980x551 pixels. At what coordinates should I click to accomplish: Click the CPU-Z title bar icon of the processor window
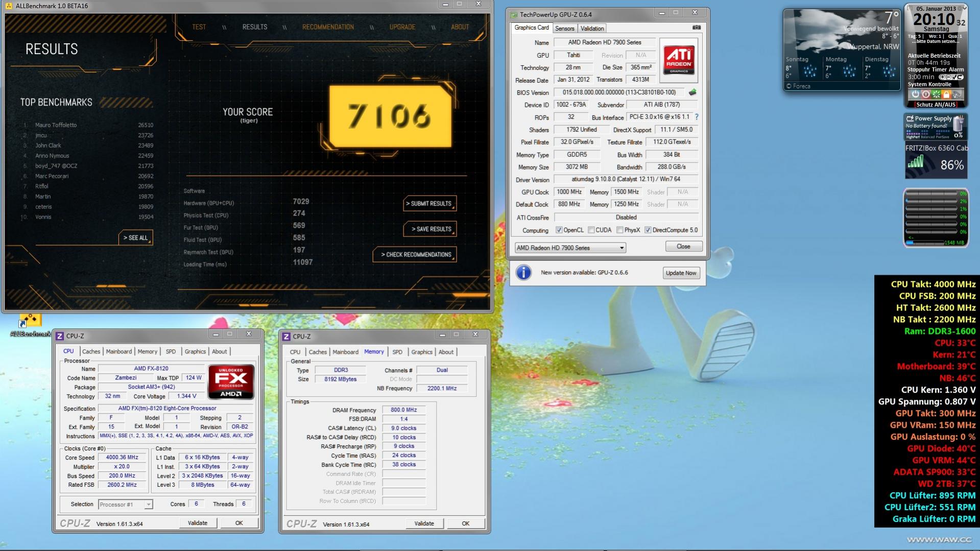pyautogui.click(x=60, y=336)
